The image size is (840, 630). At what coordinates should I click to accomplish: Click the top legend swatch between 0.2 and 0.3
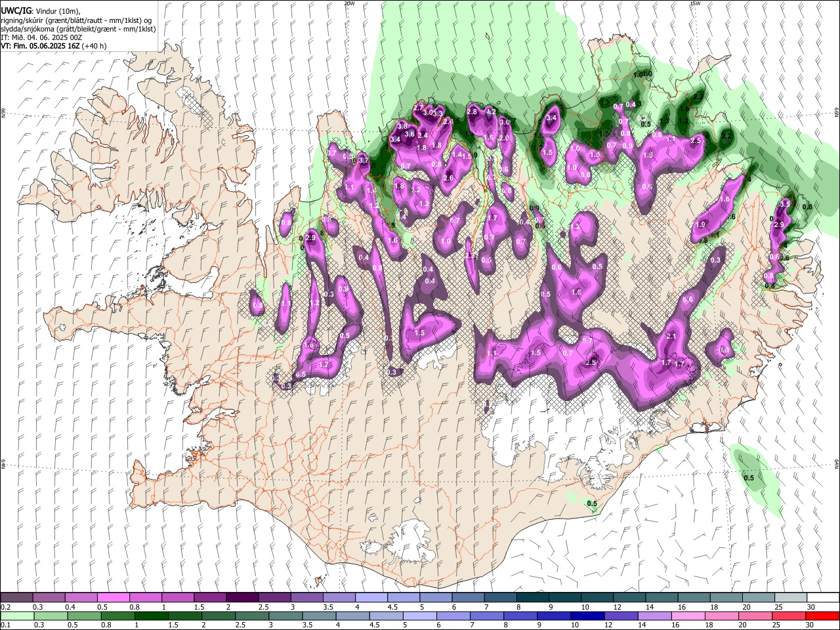(16, 598)
